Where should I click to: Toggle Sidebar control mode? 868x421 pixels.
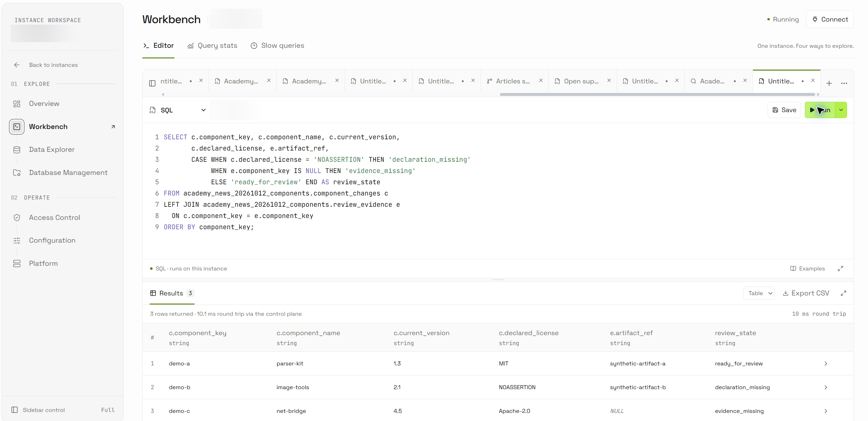[x=62, y=410]
